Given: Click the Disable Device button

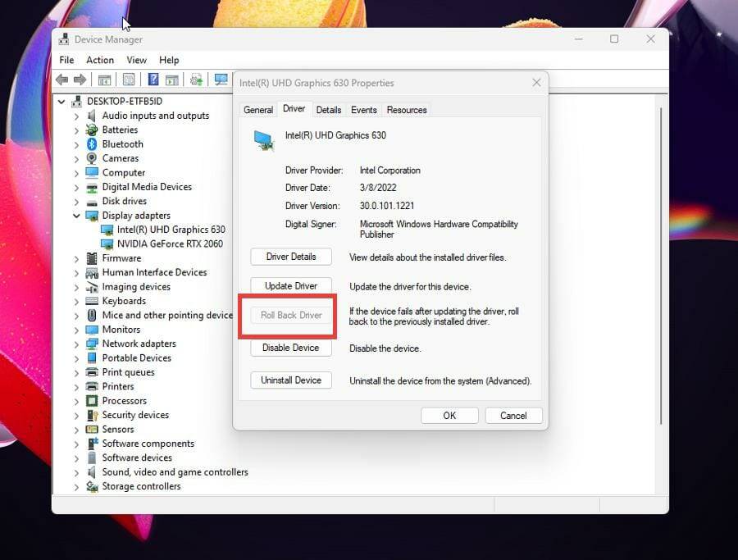Looking at the screenshot, I should pos(290,348).
